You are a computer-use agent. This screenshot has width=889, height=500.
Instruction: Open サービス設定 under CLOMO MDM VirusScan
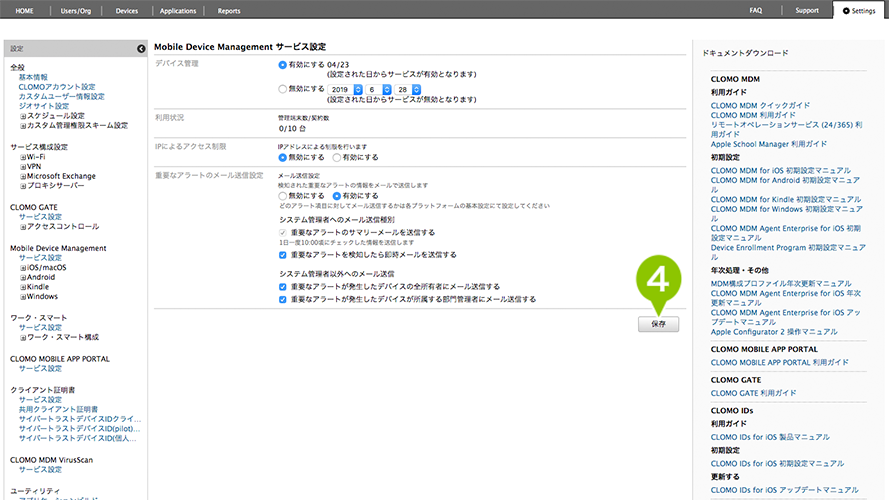coord(40,469)
